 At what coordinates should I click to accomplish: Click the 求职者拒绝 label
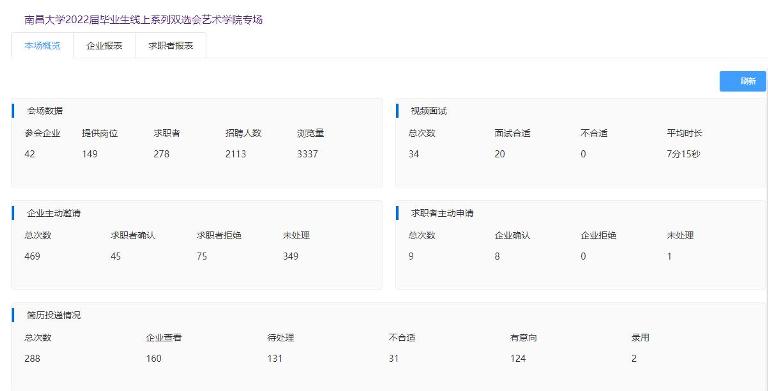(219, 235)
